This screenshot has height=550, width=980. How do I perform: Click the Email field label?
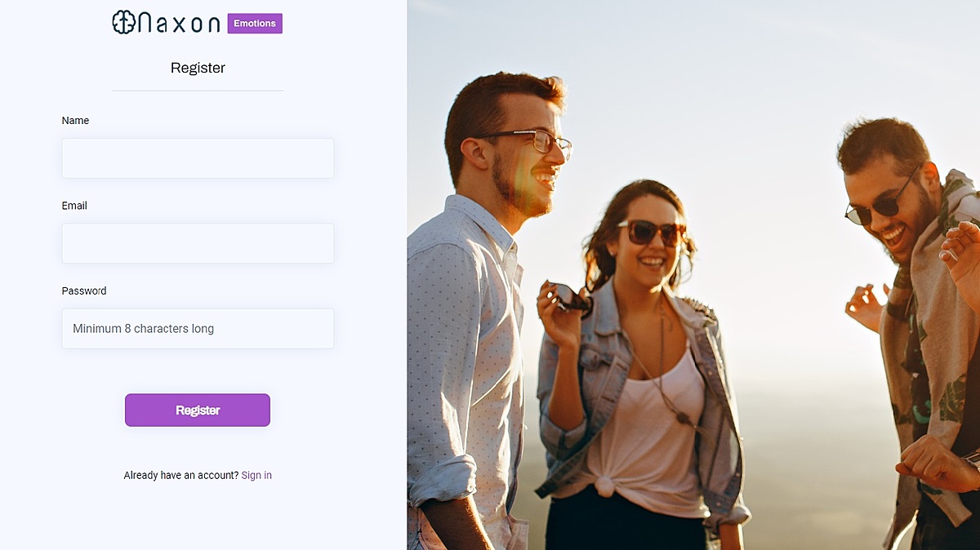[x=74, y=206]
